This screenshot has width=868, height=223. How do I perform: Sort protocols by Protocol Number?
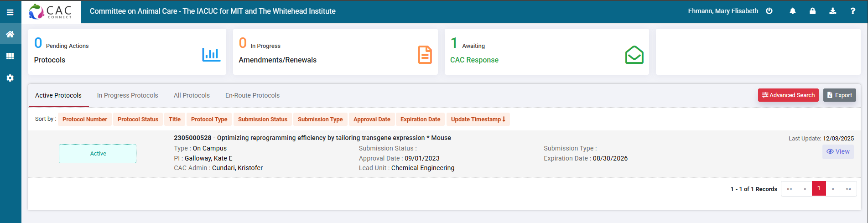click(85, 119)
